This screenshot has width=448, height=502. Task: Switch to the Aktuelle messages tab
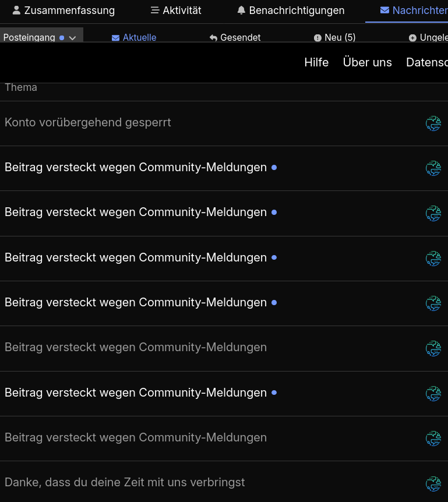pos(139,38)
